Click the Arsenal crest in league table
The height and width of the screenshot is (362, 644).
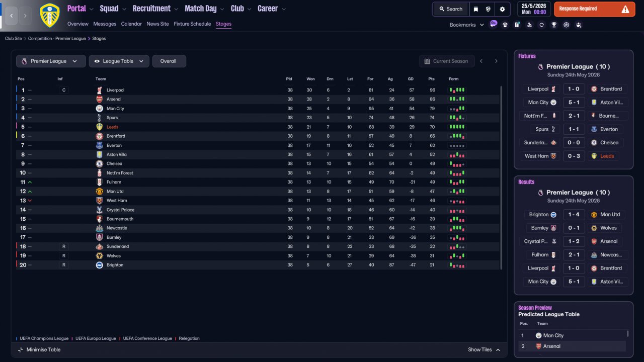click(99, 99)
